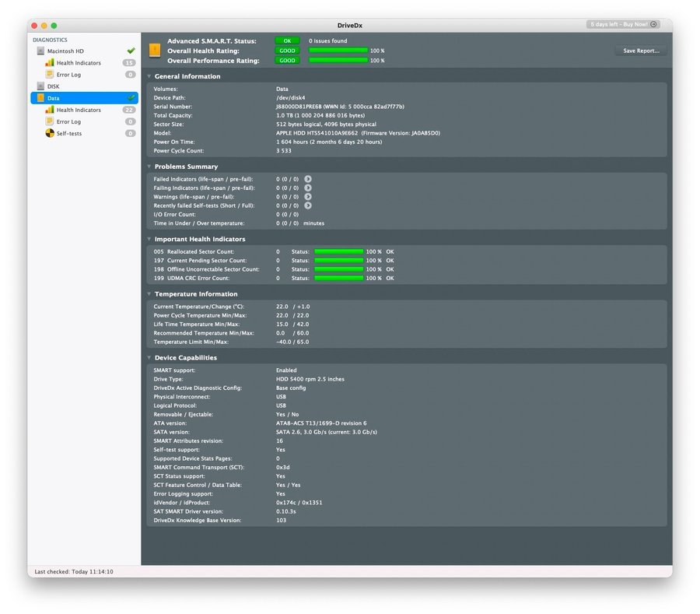Click the Save Report button
Image resolution: width=700 pixels, height=614 pixels.
coord(640,51)
